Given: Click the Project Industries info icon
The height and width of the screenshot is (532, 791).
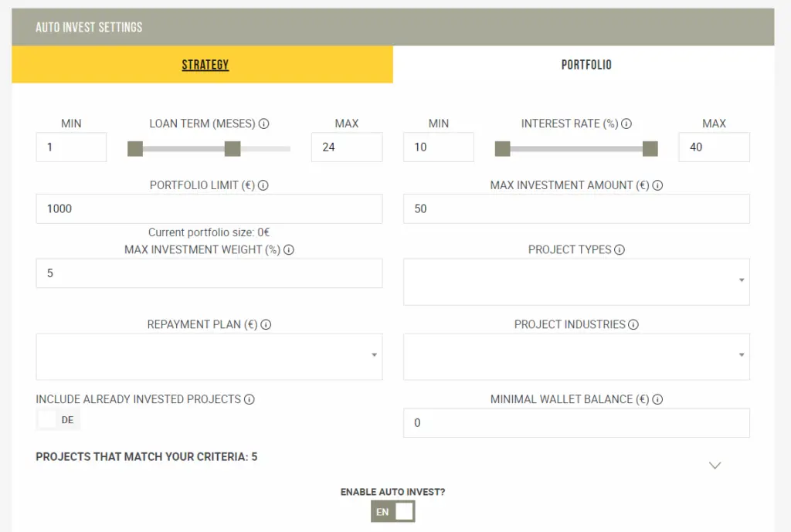Looking at the screenshot, I should [633, 325].
